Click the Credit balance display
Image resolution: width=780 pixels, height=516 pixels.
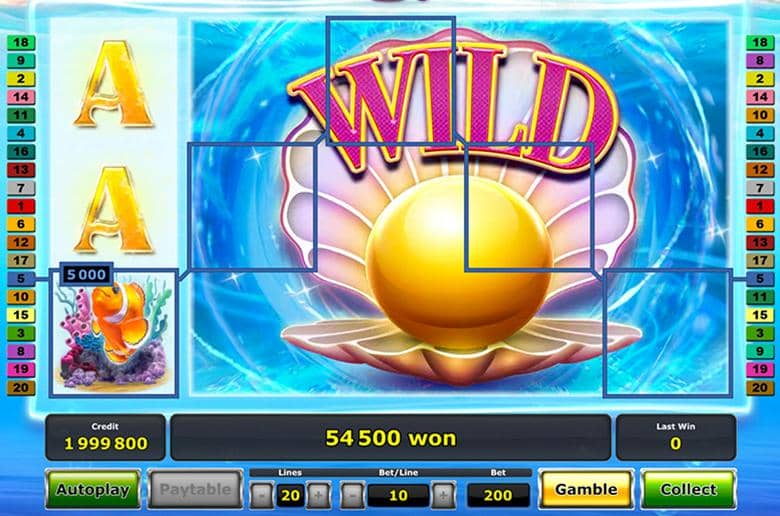[105, 437]
